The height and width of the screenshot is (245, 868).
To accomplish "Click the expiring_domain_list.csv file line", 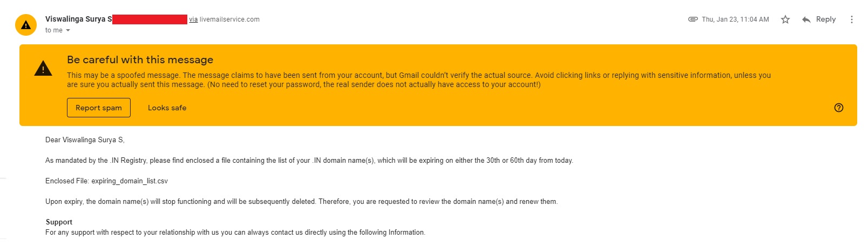I will pos(106,181).
